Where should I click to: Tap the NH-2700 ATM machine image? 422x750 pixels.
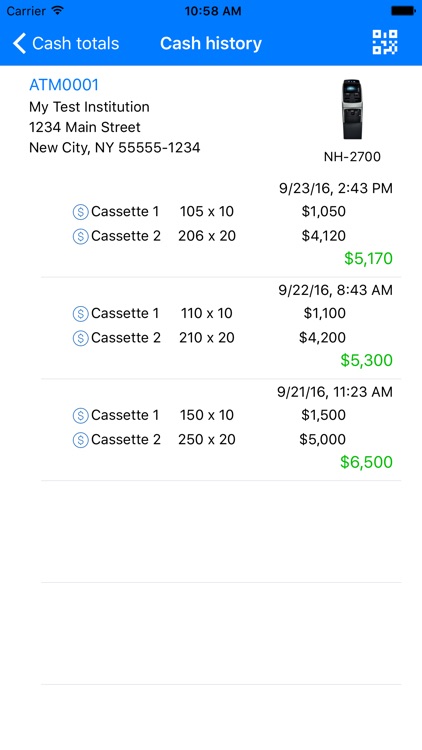point(352,110)
